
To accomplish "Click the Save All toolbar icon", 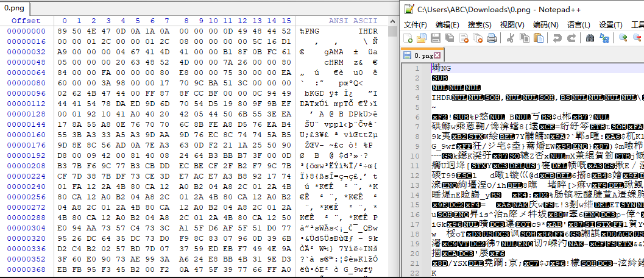I will (x=450, y=38).
